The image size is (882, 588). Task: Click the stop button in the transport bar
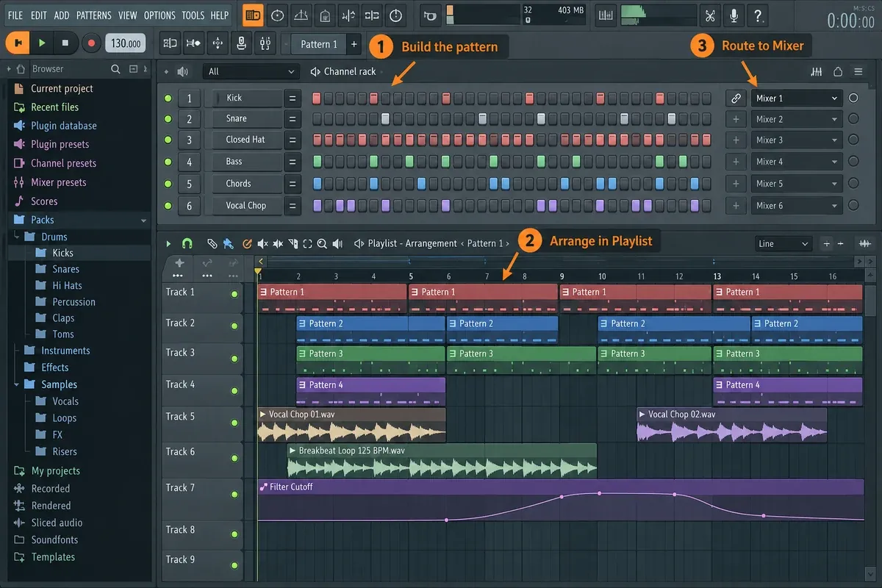pos(65,43)
